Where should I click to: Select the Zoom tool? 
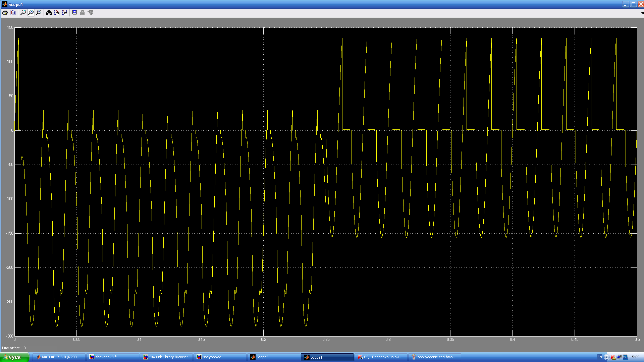[23, 12]
